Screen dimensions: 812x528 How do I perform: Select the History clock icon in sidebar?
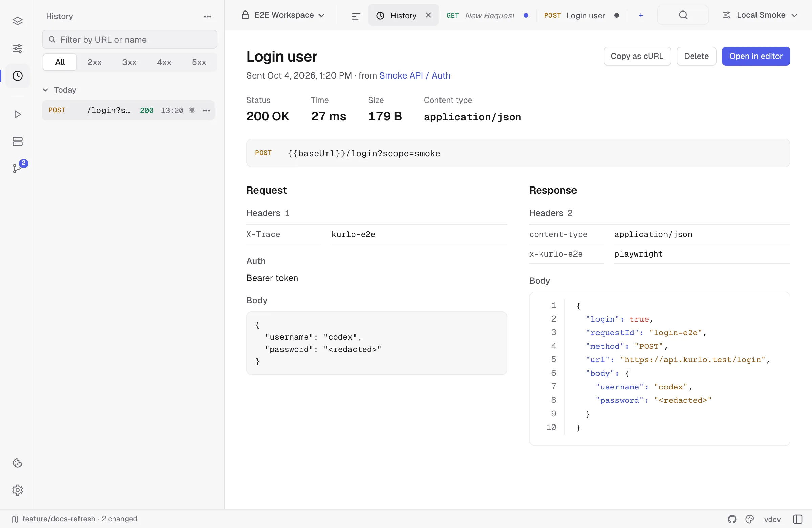click(x=17, y=76)
